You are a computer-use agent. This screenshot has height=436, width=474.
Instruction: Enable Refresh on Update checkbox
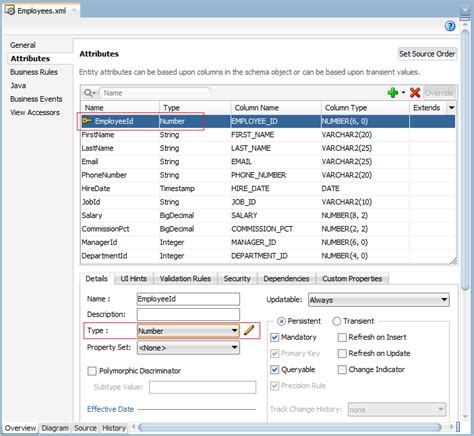click(x=342, y=353)
